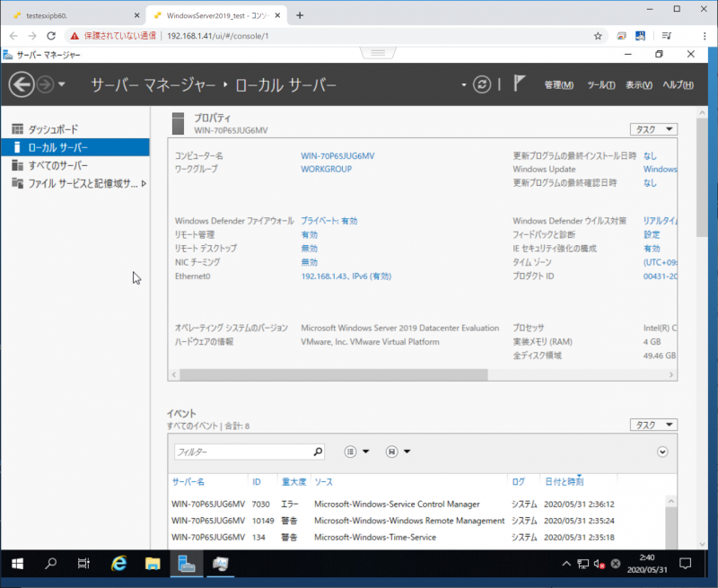
Task: Click フィードバックと診断 設定 link
Action: tap(652, 234)
